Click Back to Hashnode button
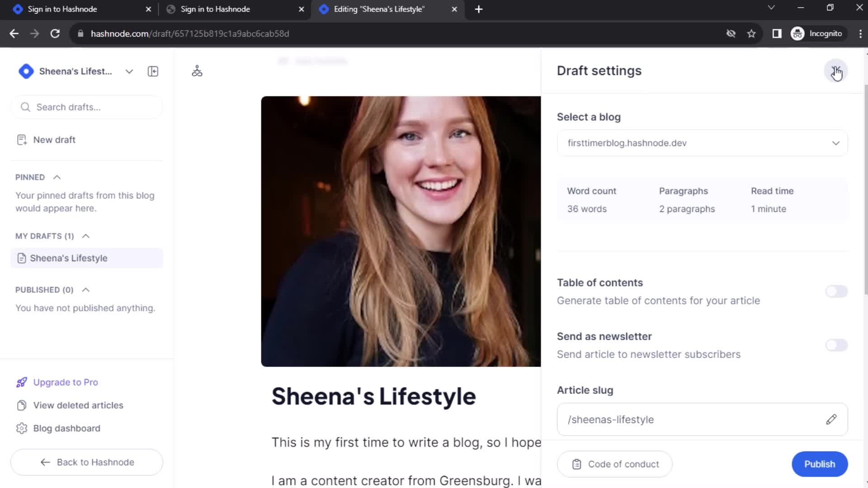Viewport: 868px width, 488px height. click(87, 462)
